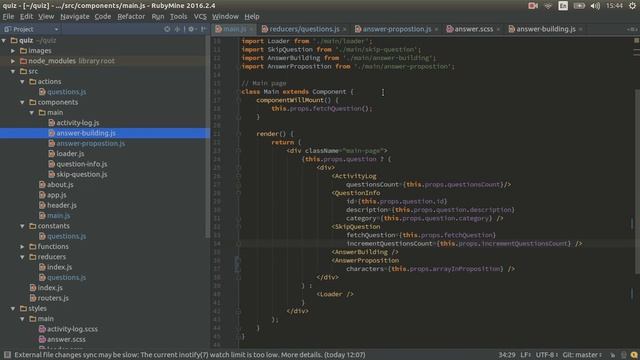Close the answer.scss tab
This screenshot has height=360, width=640.
pyautogui.click(x=498, y=29)
